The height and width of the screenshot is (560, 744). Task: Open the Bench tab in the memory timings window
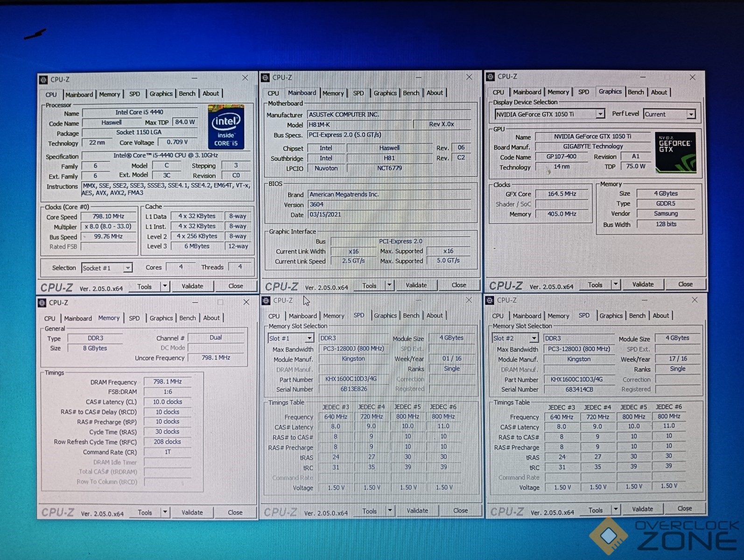point(188,318)
